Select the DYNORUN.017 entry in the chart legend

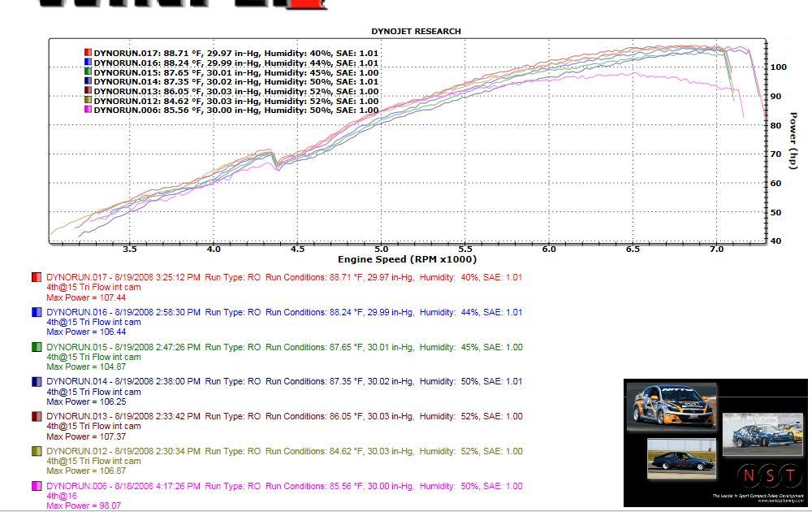[x=231, y=53]
